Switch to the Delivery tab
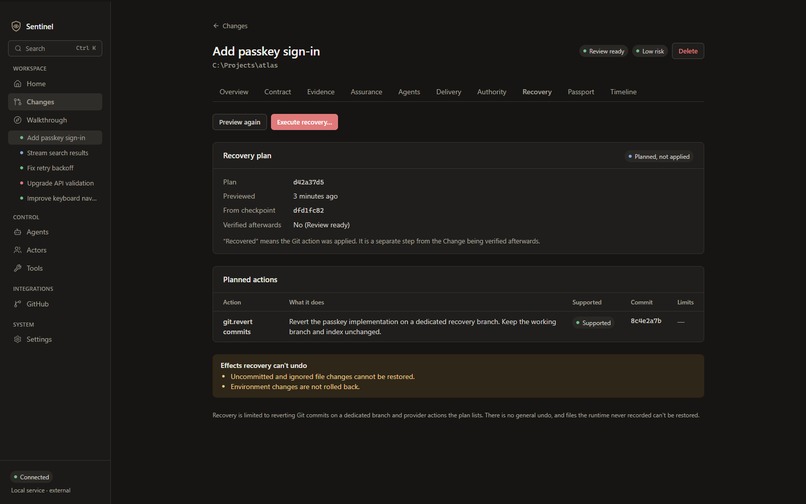 (x=449, y=92)
